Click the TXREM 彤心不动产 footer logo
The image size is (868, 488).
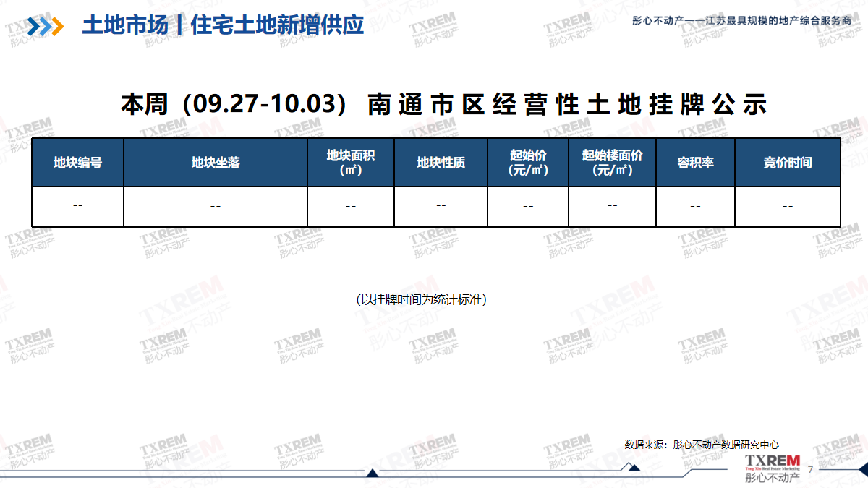point(773,468)
